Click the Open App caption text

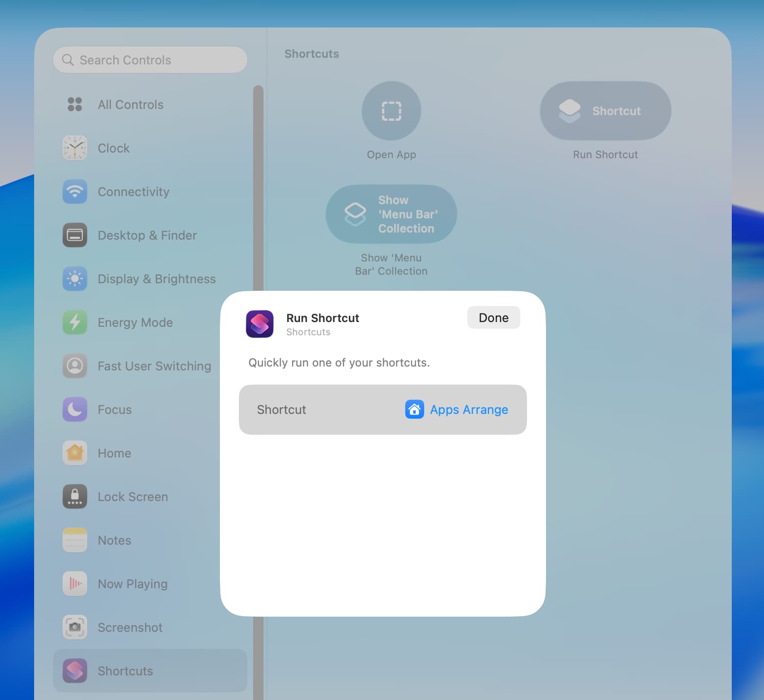coord(391,154)
